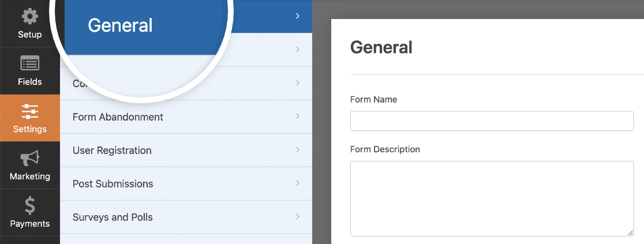Screen dimensions: 644x244
Task: Click the chevron on the partially hidden 'Co' row
Action: [x=298, y=83]
